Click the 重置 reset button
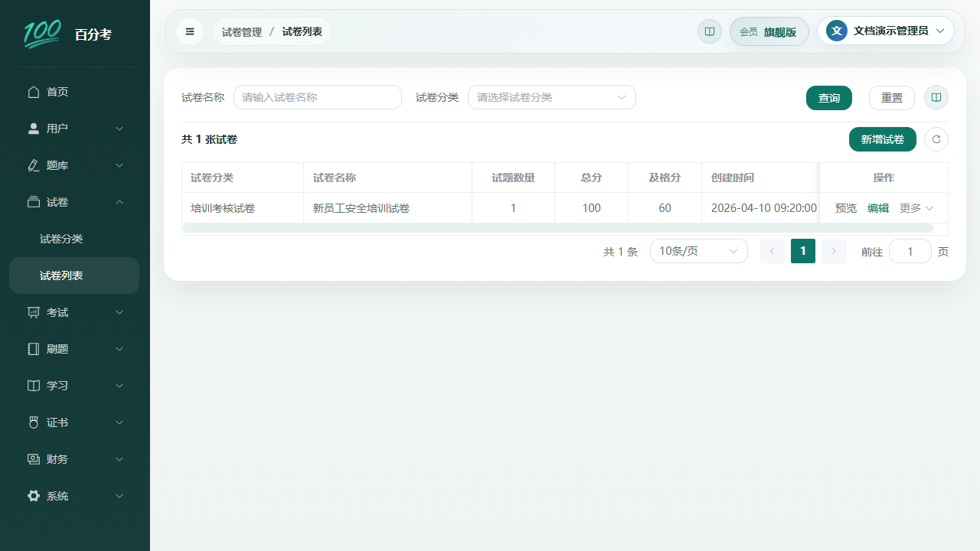 point(892,98)
